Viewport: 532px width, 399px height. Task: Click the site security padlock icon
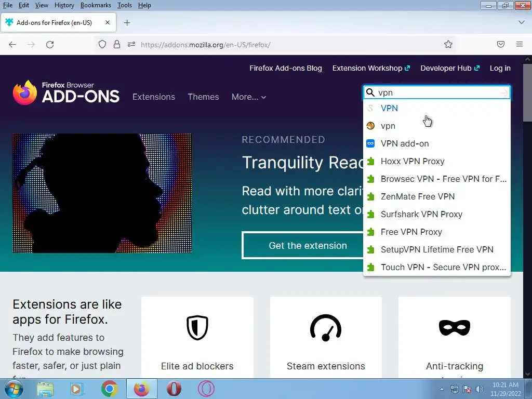(117, 45)
